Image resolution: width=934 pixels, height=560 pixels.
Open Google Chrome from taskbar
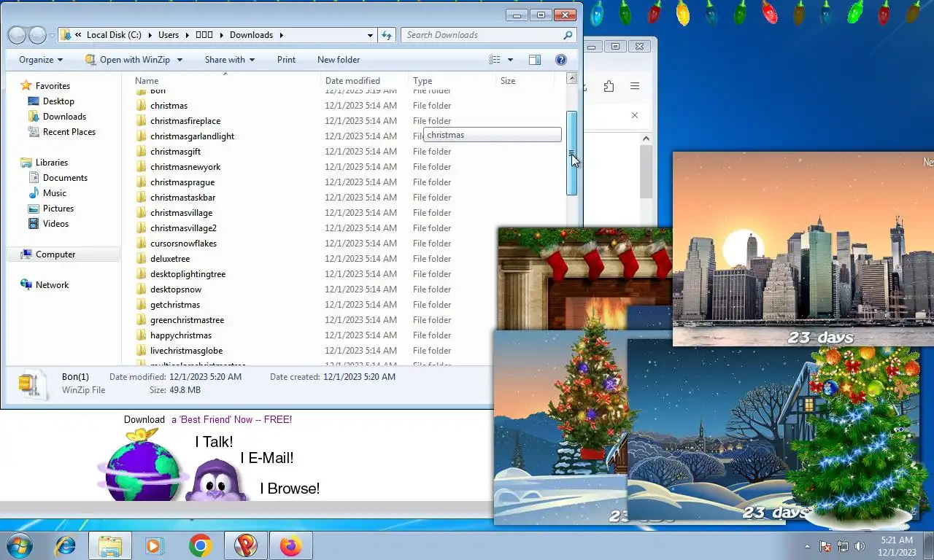(200, 545)
